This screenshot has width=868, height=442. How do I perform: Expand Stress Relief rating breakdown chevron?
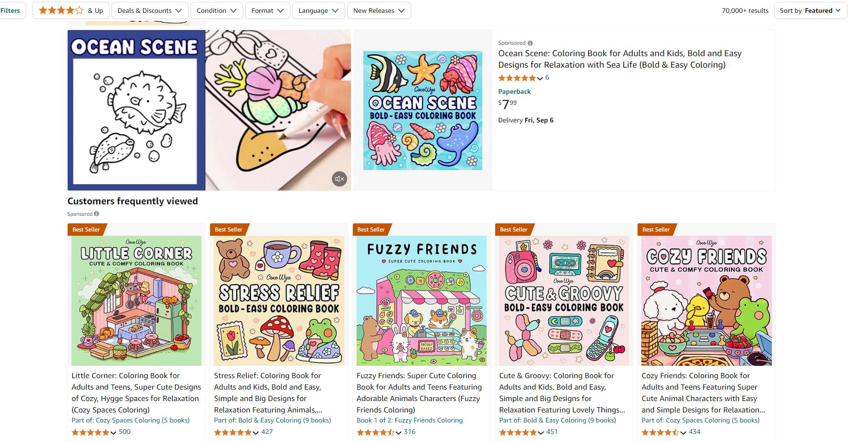pos(256,432)
